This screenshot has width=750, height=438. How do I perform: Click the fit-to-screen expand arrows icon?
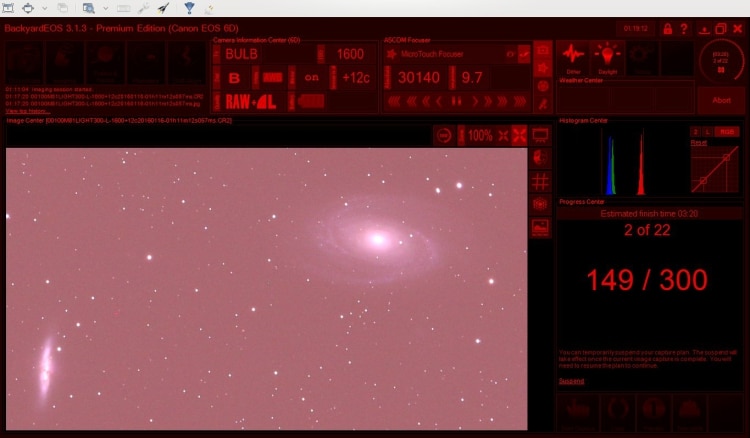click(x=519, y=136)
